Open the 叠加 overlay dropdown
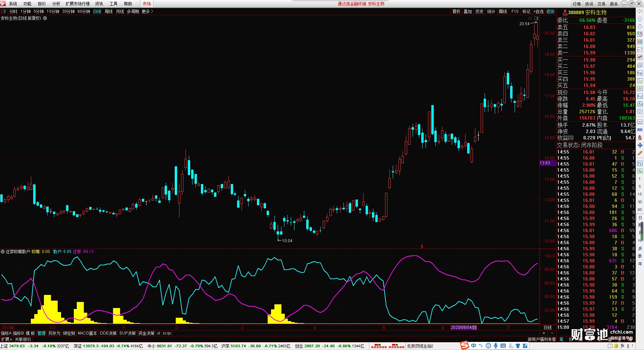The image size is (644, 350). [468, 11]
